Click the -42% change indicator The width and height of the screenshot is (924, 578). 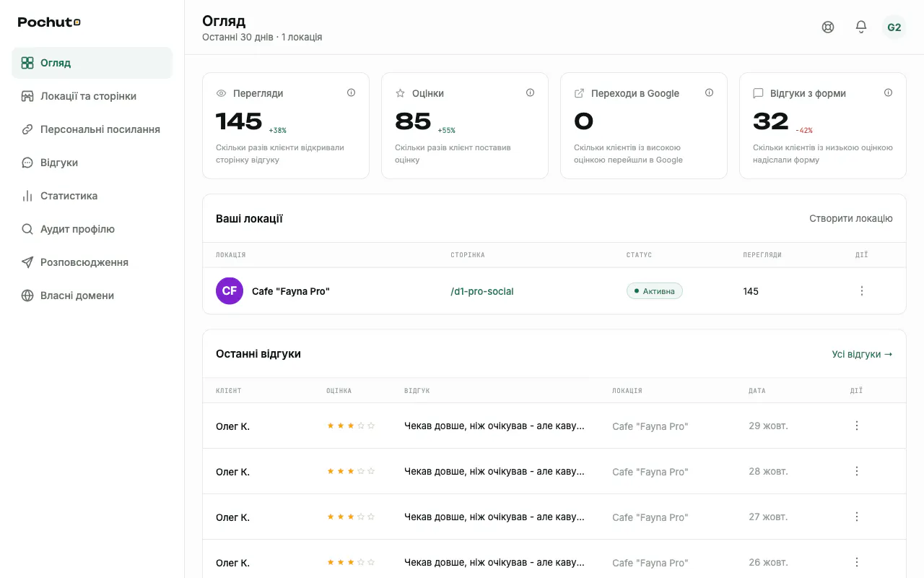(x=804, y=131)
